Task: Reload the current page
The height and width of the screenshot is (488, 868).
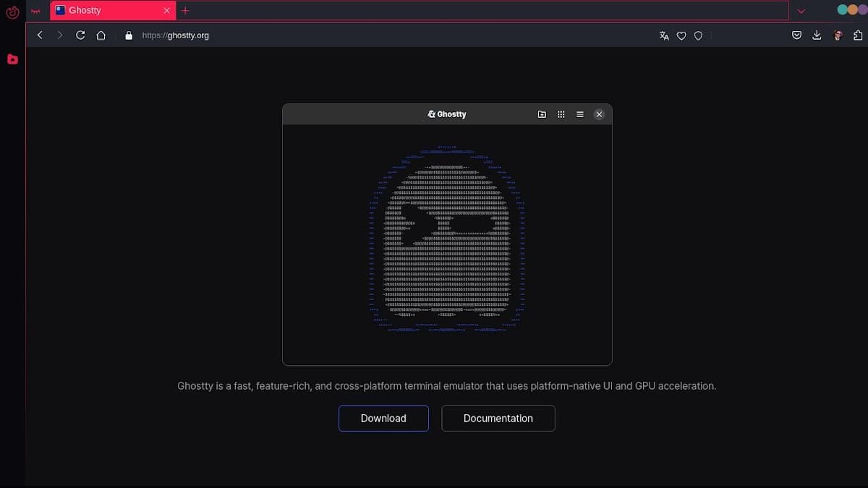Action: coord(80,35)
